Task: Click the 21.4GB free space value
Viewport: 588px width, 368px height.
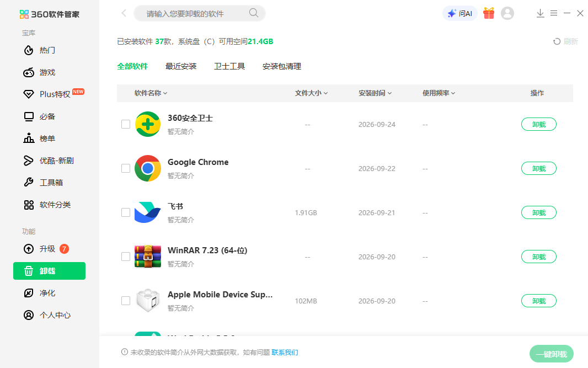Action: point(260,41)
